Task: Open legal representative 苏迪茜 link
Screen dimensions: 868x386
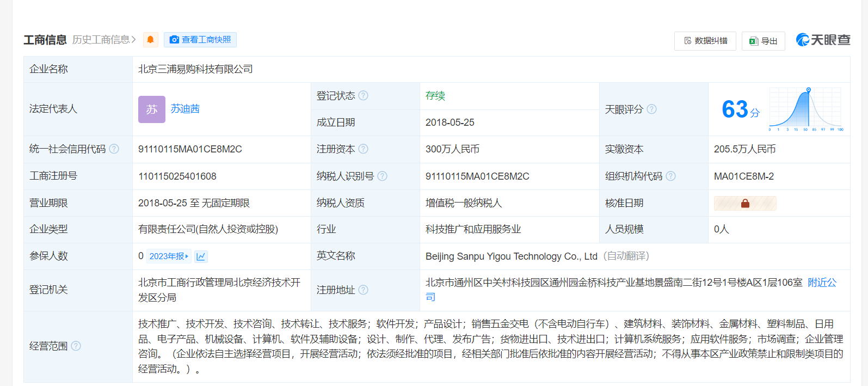Action: [185, 109]
